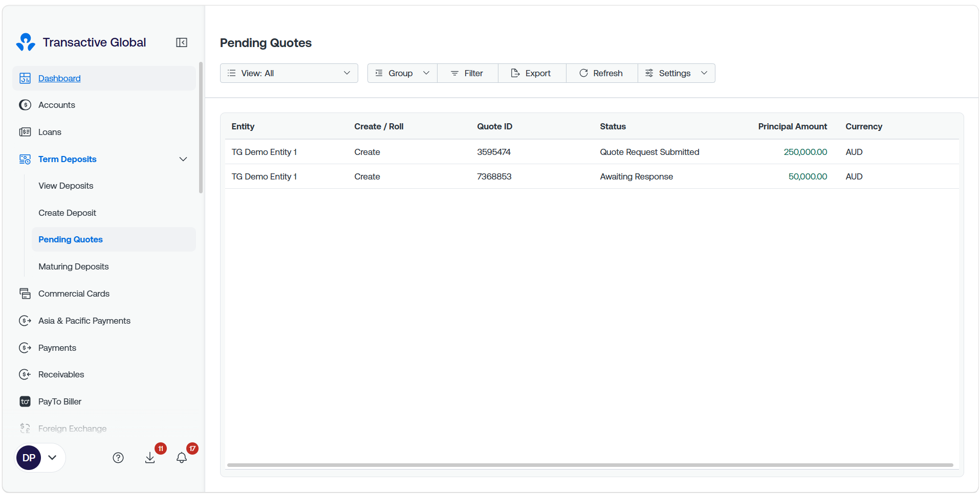980x494 pixels.
Task: Sort by Principal Amount column header
Action: pyautogui.click(x=792, y=126)
